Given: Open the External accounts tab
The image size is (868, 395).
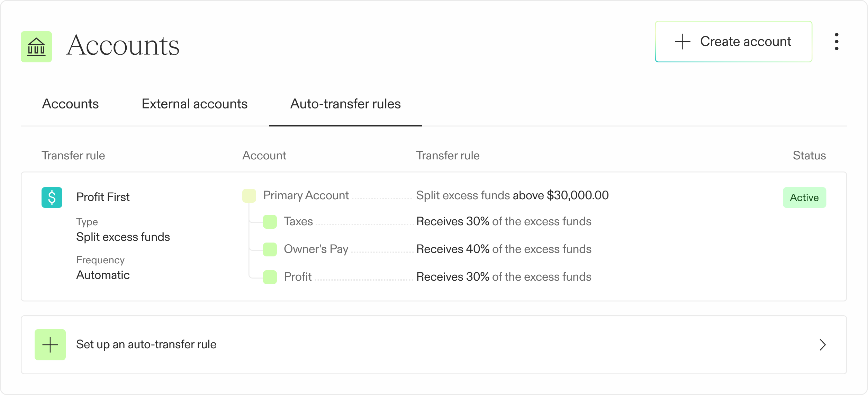Looking at the screenshot, I should 195,104.
